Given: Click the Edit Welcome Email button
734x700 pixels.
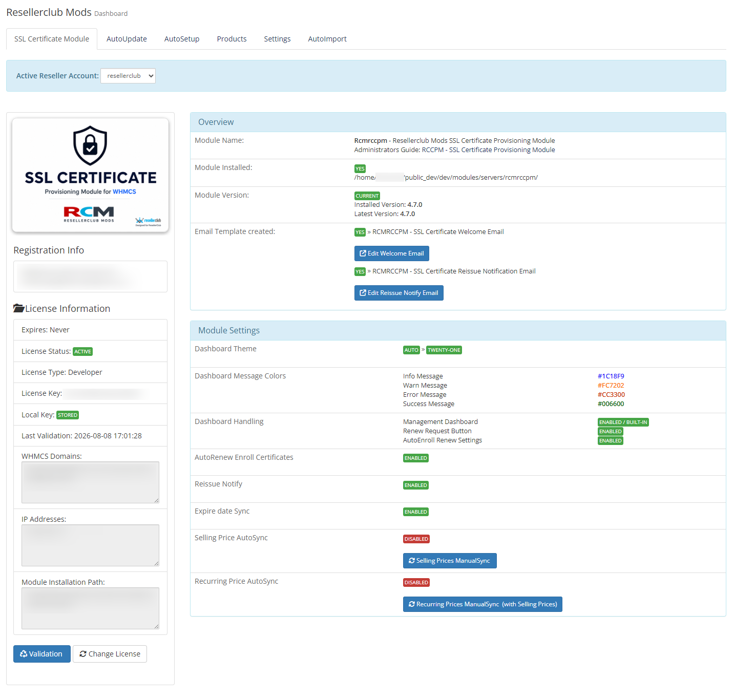Looking at the screenshot, I should [x=392, y=253].
